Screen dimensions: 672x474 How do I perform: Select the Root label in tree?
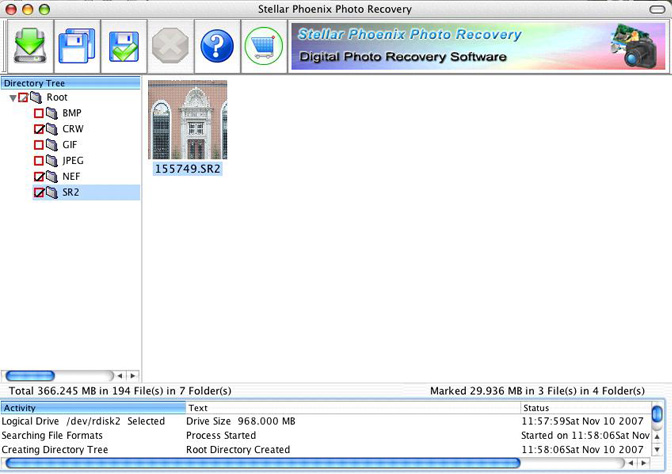click(x=57, y=97)
